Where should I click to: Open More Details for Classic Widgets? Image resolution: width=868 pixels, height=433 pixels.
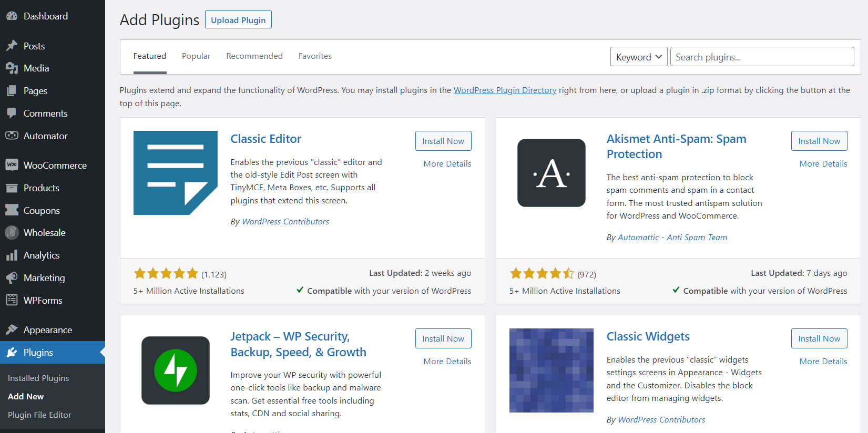[823, 361]
